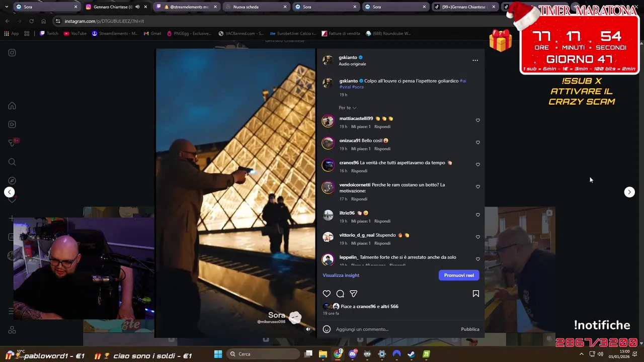Open emoji picker in comment box
644x362 pixels.
tap(327, 329)
